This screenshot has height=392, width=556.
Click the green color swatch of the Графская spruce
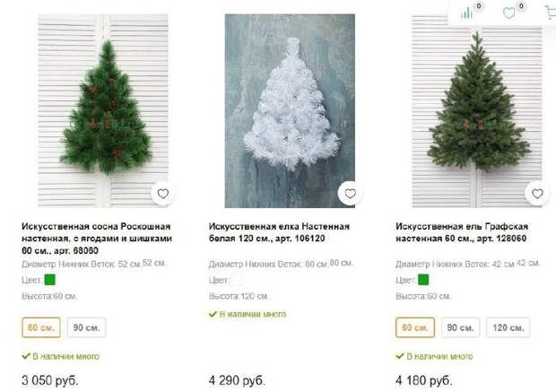(423, 280)
